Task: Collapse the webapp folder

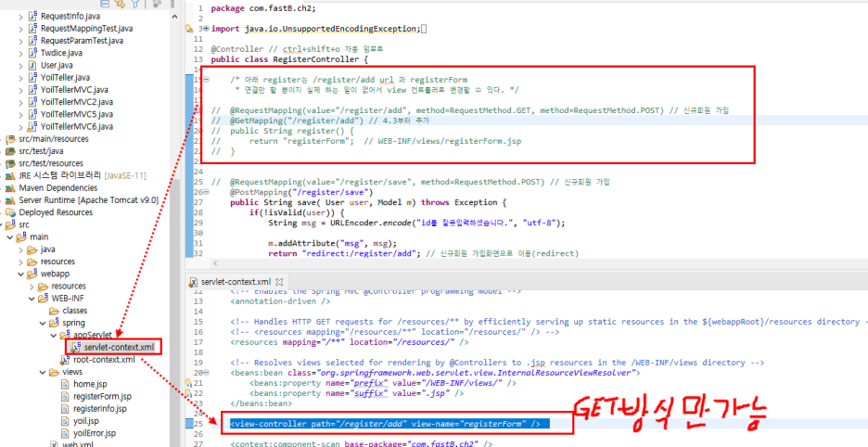Action: tap(21, 274)
